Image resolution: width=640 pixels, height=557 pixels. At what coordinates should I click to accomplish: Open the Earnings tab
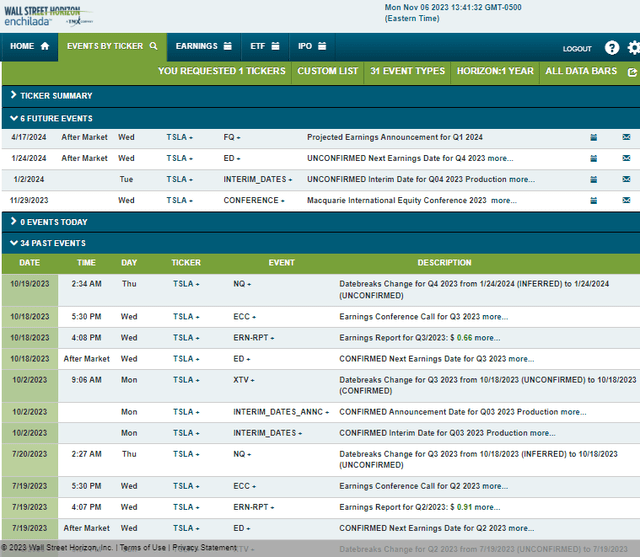(x=204, y=47)
